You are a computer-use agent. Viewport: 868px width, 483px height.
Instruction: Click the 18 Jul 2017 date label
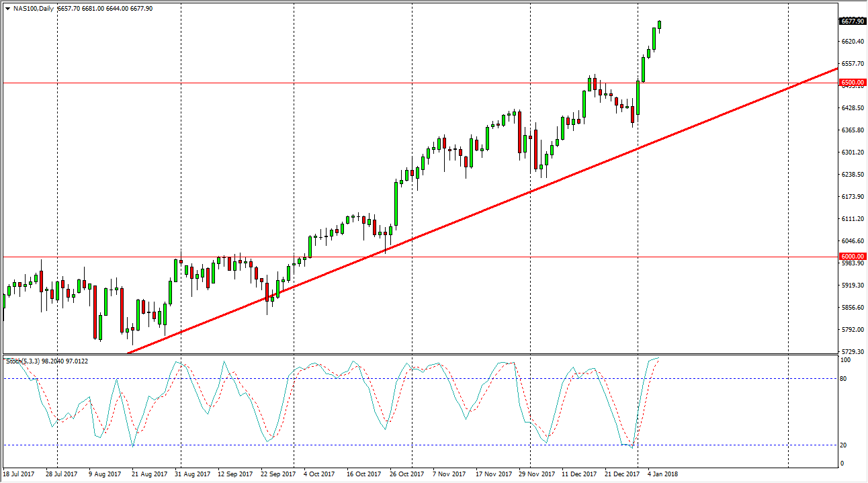19,474
